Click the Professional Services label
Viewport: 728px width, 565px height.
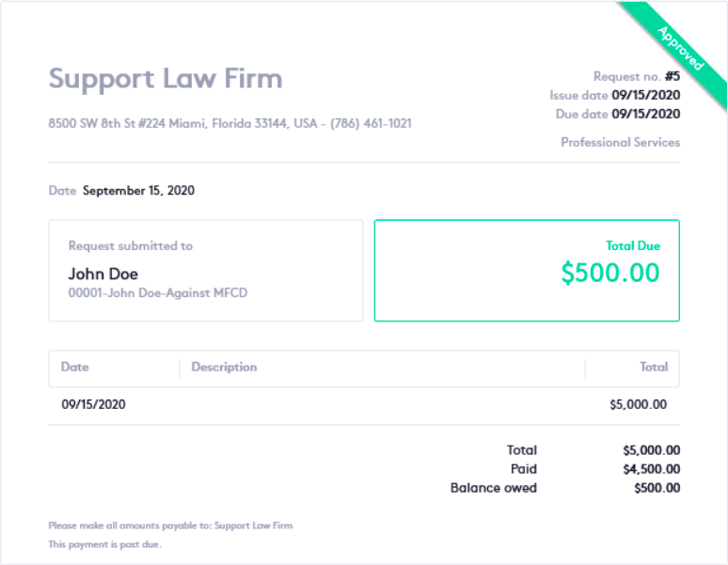tap(620, 142)
